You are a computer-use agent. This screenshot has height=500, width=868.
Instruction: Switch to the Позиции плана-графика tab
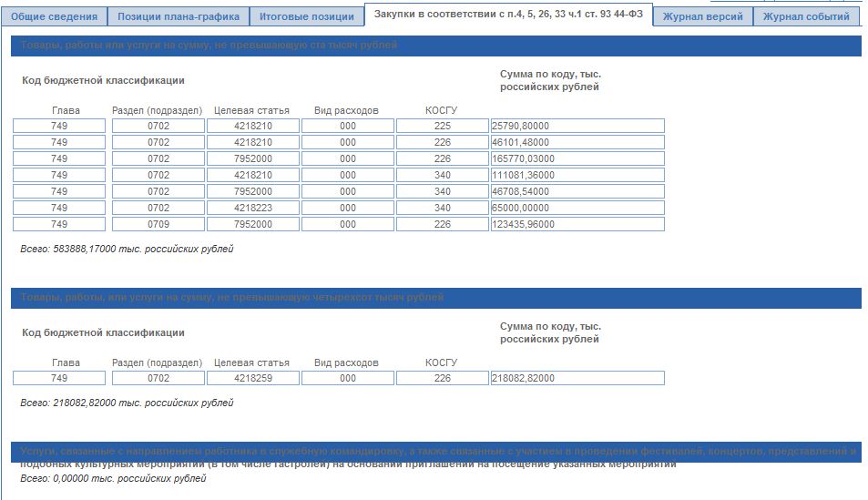pos(179,17)
